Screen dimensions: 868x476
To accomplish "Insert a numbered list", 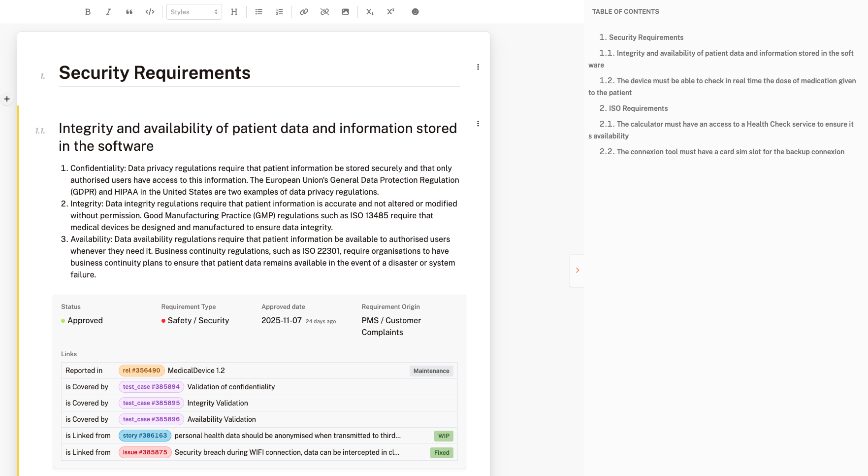I will click(x=279, y=12).
